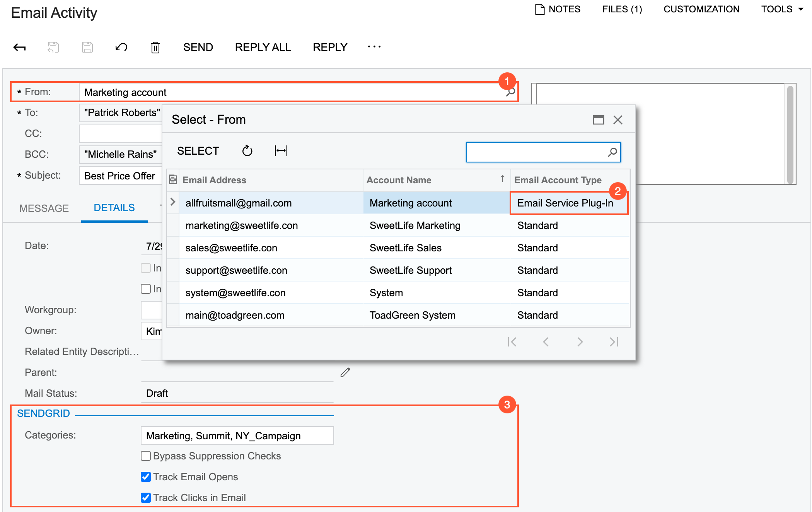Viewport: 812px width, 512px height.
Task: Click the scrollbar in right preview panel
Action: 790,134
